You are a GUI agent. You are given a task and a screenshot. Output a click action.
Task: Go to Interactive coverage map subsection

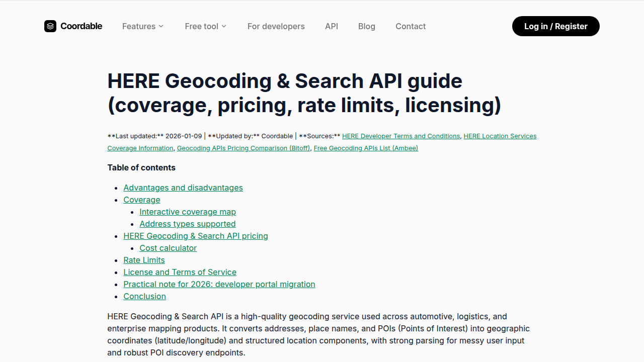pos(188,212)
